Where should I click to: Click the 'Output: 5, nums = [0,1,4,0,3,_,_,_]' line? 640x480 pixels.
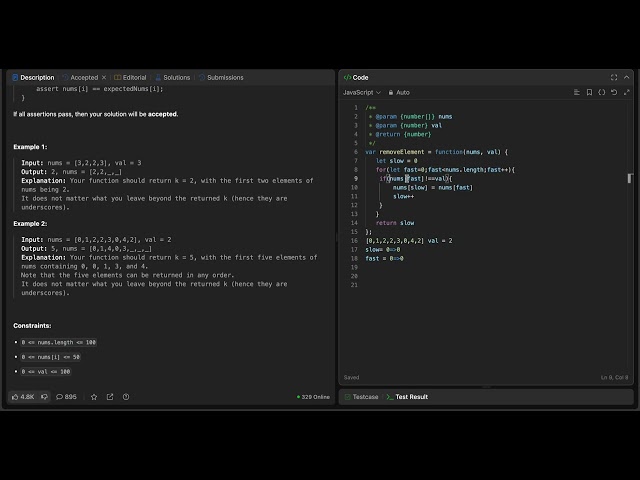point(87,249)
